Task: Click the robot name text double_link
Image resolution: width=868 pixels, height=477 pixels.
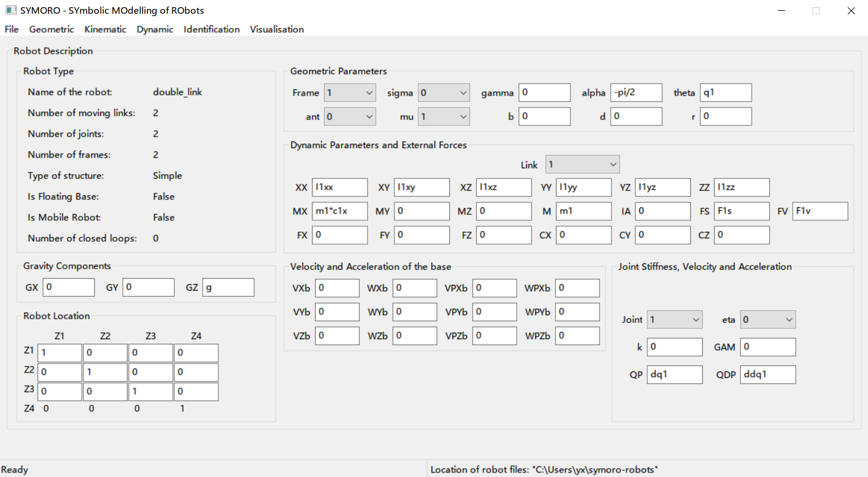Action: (x=178, y=92)
